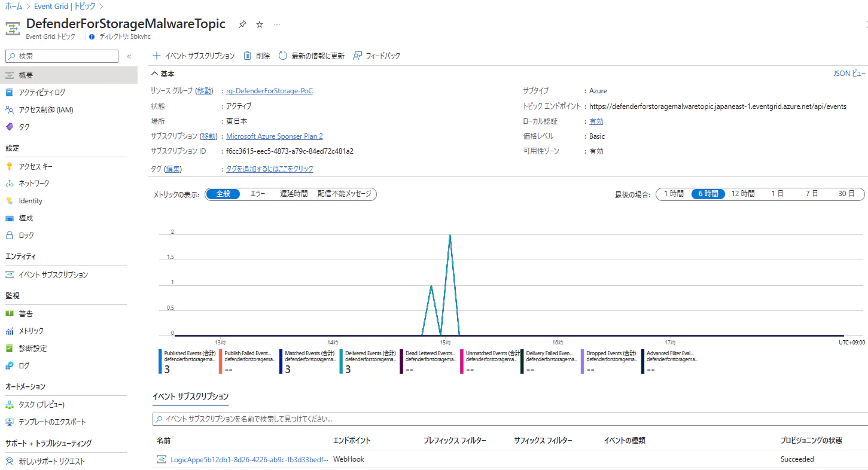Open Microsoft Azure Sponser Plan 2 subscription
Viewport: 868px width, 470px height.
click(275, 136)
